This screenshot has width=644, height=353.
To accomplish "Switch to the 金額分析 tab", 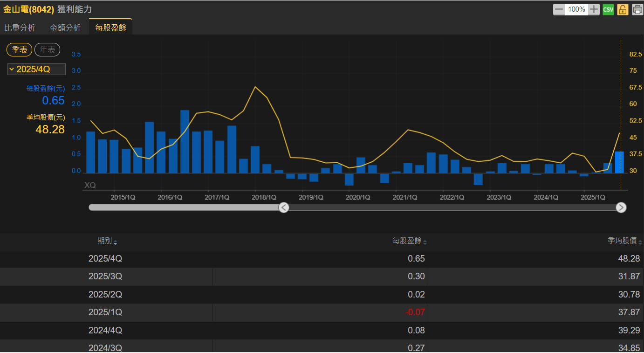I will [x=65, y=28].
